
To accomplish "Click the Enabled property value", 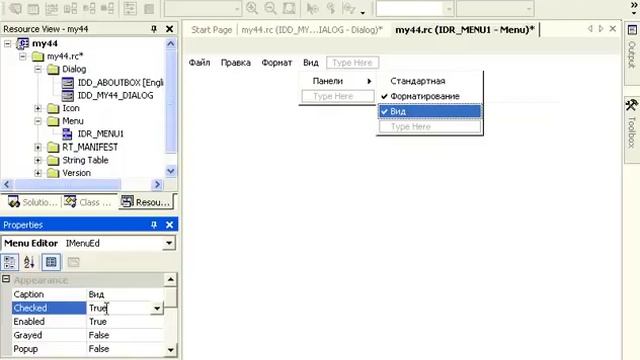I will (x=125, y=322).
